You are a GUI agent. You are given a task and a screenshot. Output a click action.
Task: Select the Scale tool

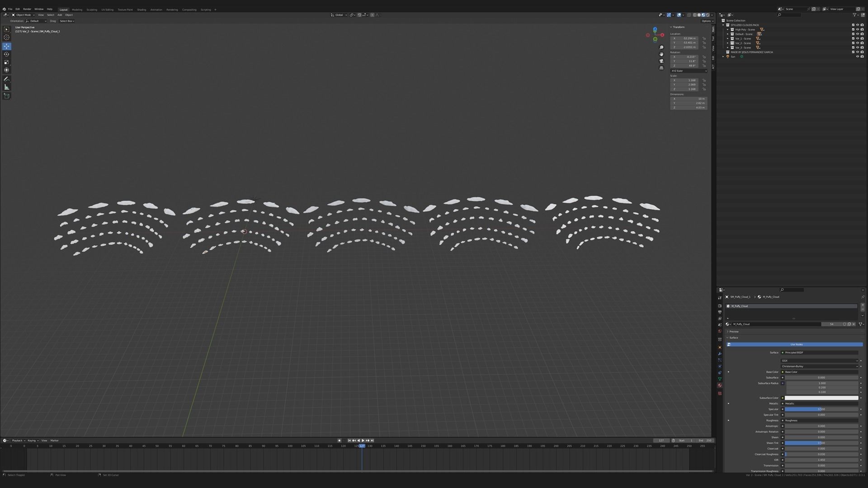[x=6, y=62]
